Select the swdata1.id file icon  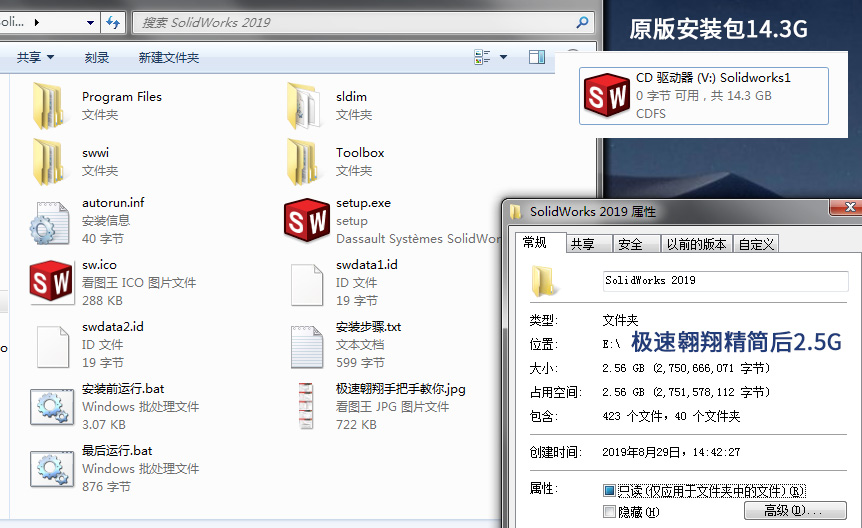[307, 285]
